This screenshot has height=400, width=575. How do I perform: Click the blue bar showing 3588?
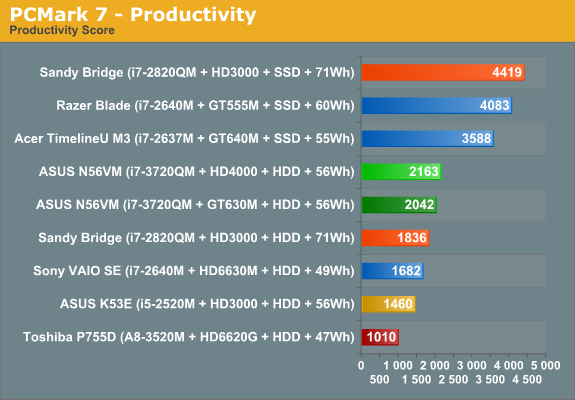pos(428,139)
